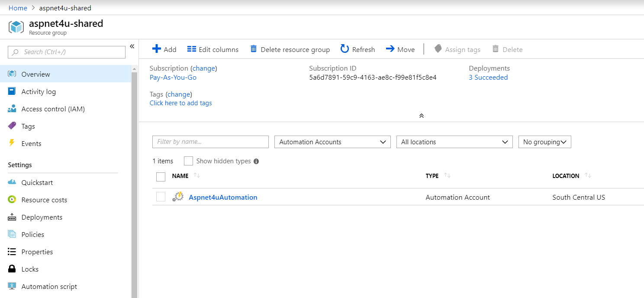Click the Automation script download icon

pos(12,286)
